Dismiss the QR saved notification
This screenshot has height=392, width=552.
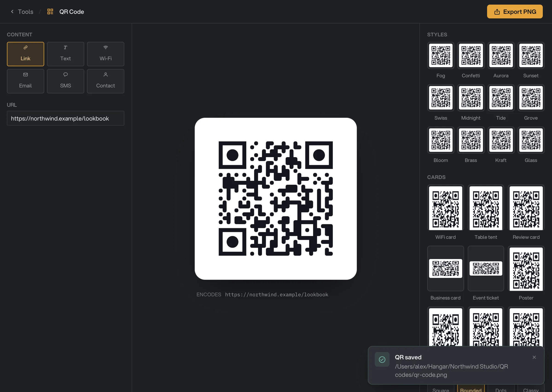point(534,357)
